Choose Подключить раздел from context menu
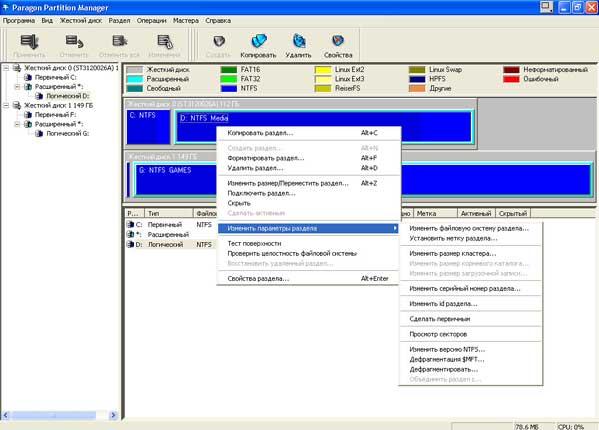The image size is (599, 430). [308, 193]
